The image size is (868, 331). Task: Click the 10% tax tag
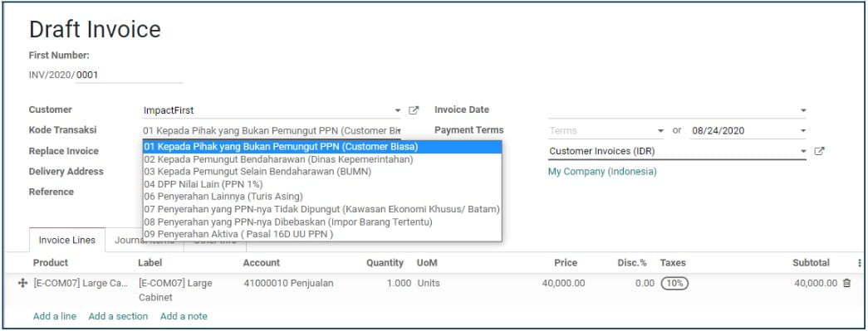674,283
